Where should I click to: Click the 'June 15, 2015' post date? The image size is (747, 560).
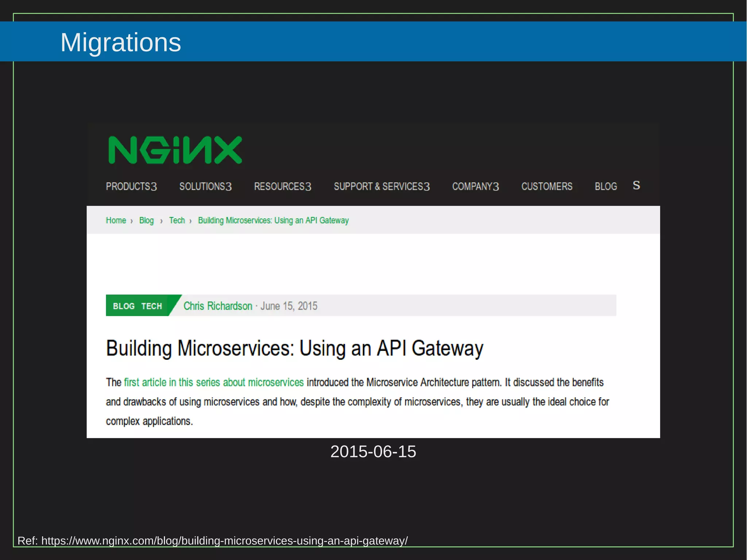click(289, 306)
